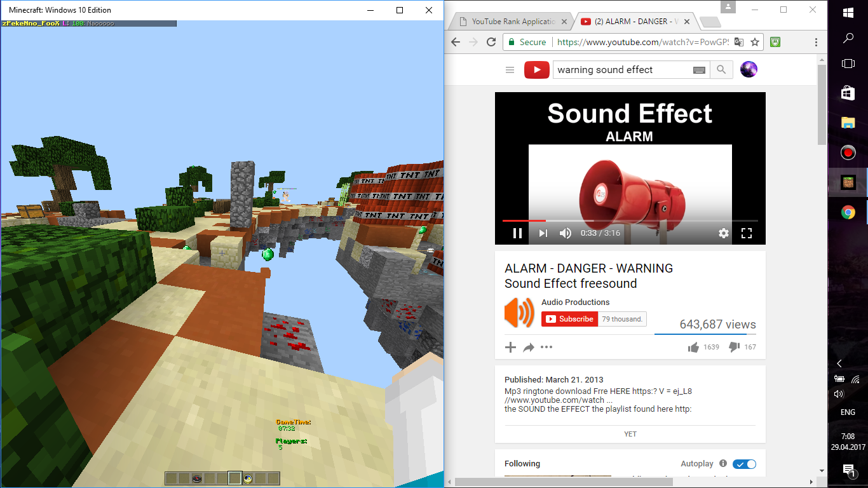The width and height of the screenshot is (868, 488).
Task: Subscribe to Audio Productions
Action: tap(569, 319)
